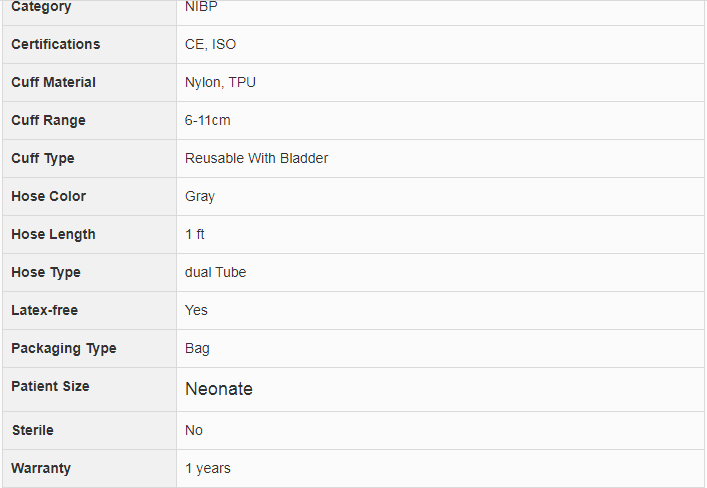Click the "Latex-free" row label

[46, 310]
